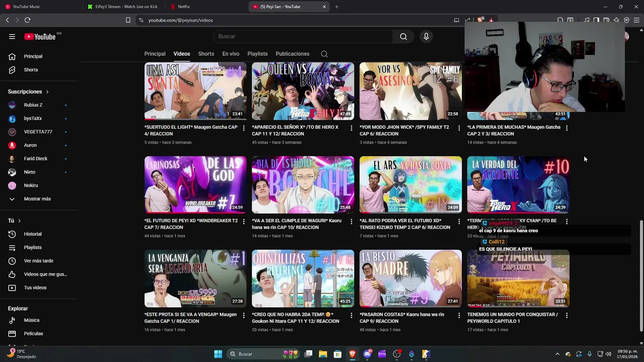Go back with the browser back arrow

(x=7, y=20)
